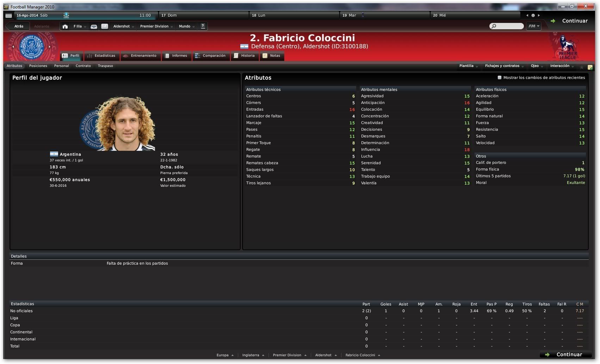
Task: Click the Argentina flag next to position
Action: pyautogui.click(x=244, y=47)
